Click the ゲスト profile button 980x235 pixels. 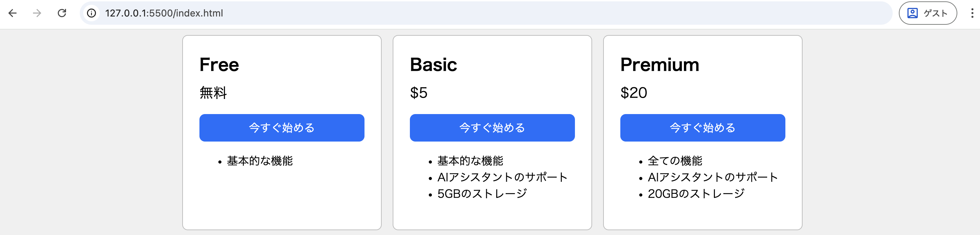[928, 13]
